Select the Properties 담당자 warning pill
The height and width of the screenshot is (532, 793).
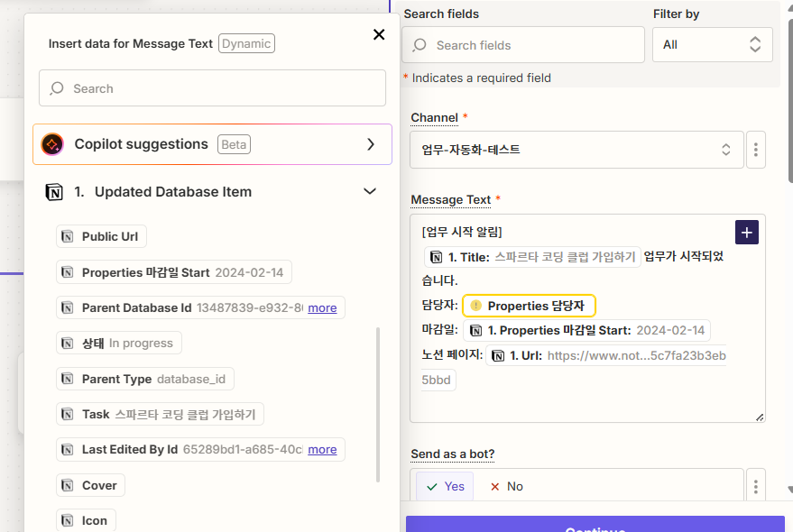pos(529,306)
